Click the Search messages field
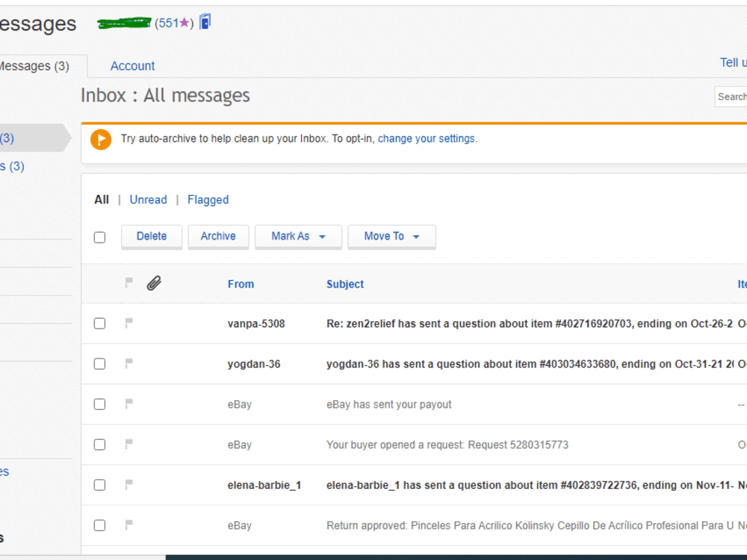Screen dimensions: 747x560 (731, 96)
